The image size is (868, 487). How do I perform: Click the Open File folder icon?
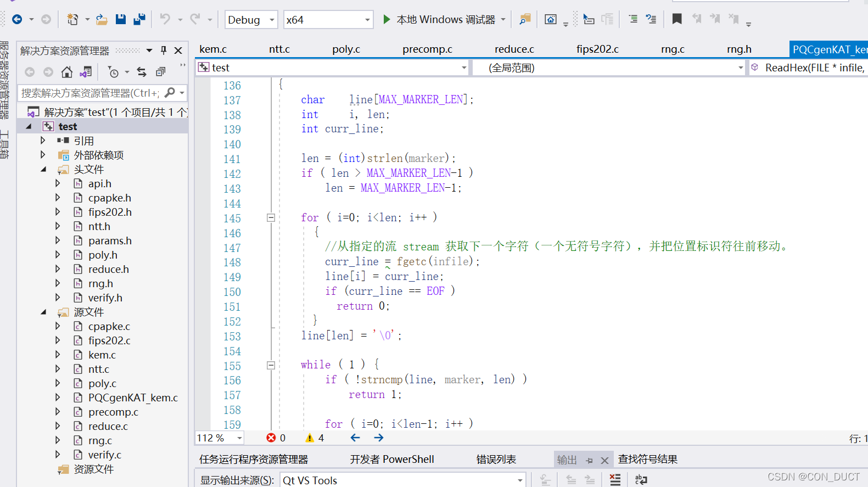102,19
